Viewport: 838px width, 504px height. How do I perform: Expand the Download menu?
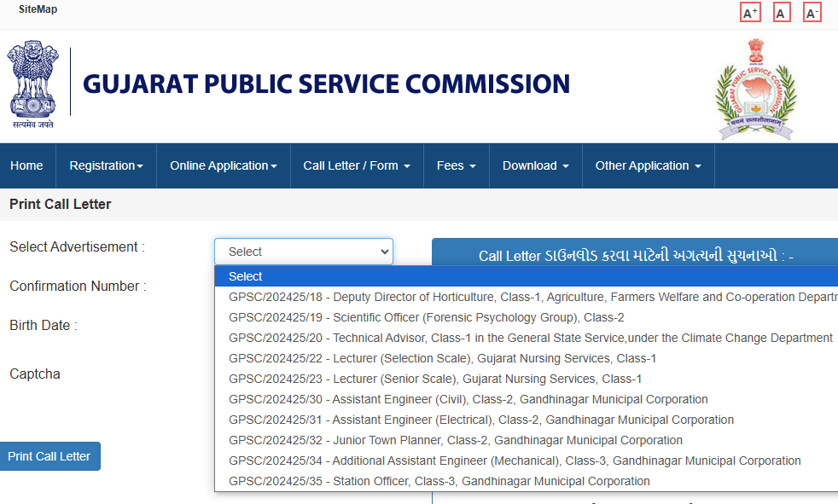(536, 165)
